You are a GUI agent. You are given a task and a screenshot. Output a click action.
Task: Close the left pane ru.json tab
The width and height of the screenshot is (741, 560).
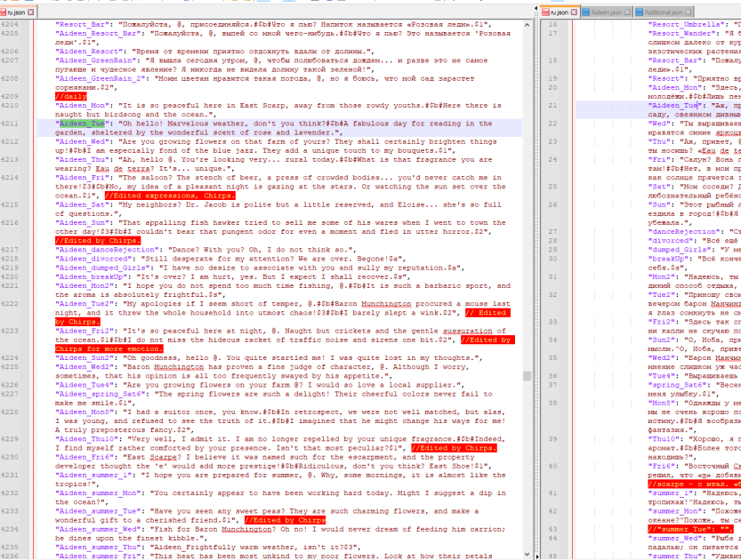click(x=31, y=12)
